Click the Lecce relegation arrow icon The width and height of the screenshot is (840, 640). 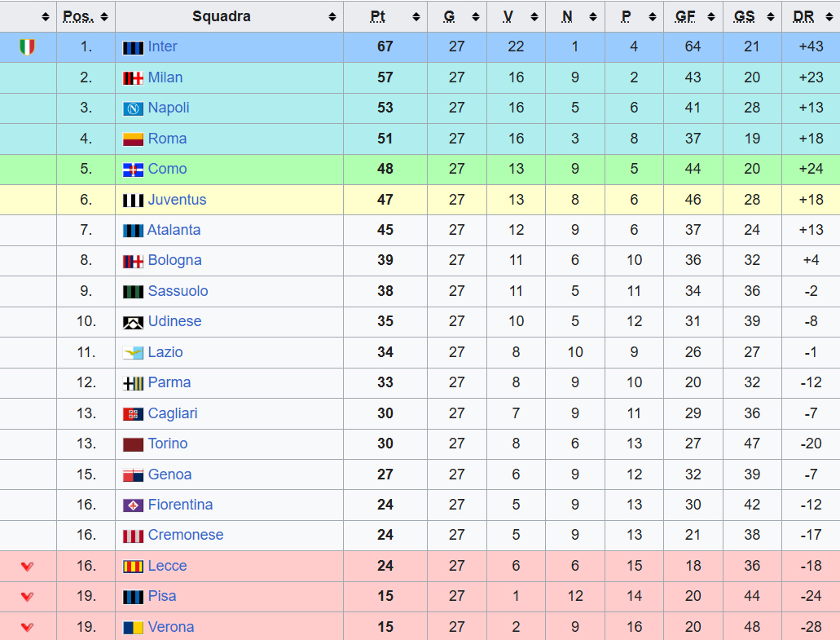[28, 567]
